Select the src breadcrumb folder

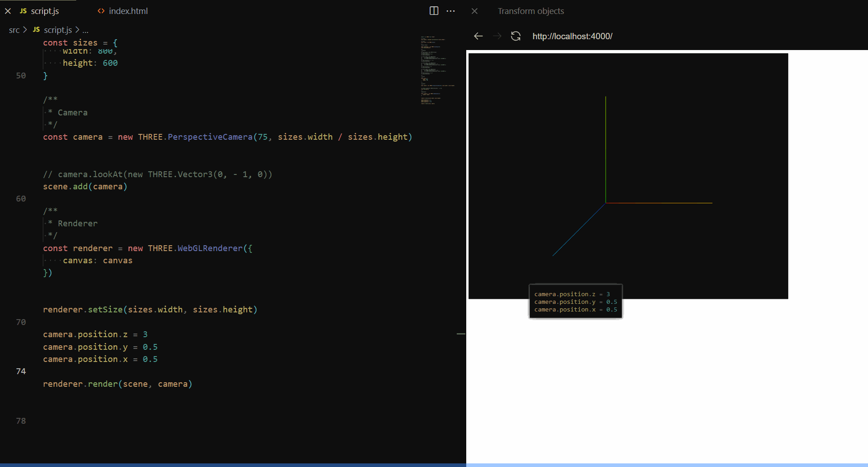point(14,30)
